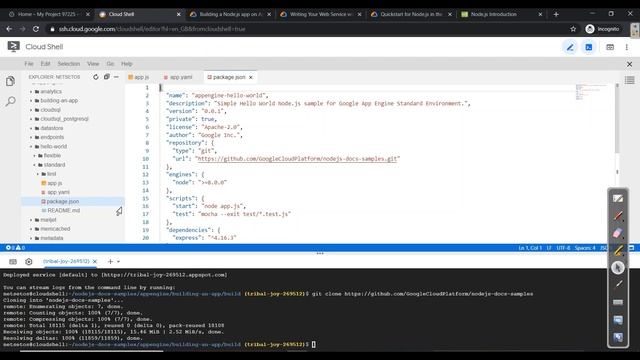Close the editor pane with X
This screenshot has width=640, height=360.
pyautogui.click(x=629, y=64)
